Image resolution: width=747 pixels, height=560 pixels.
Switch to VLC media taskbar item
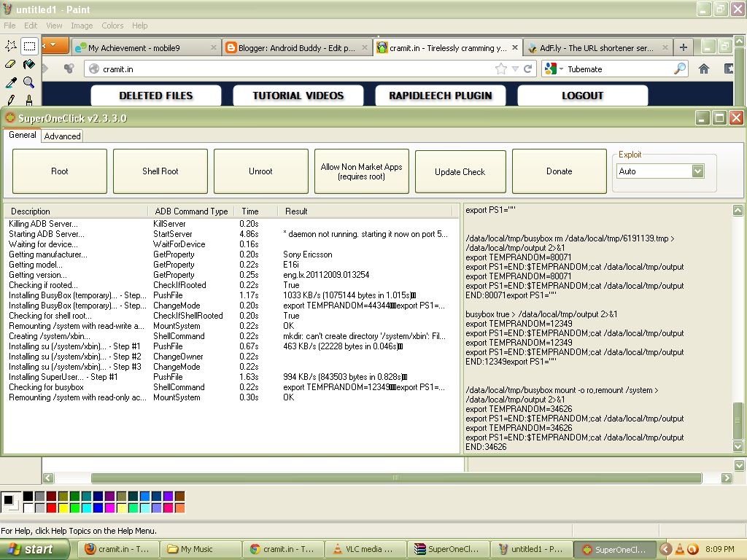(365, 549)
